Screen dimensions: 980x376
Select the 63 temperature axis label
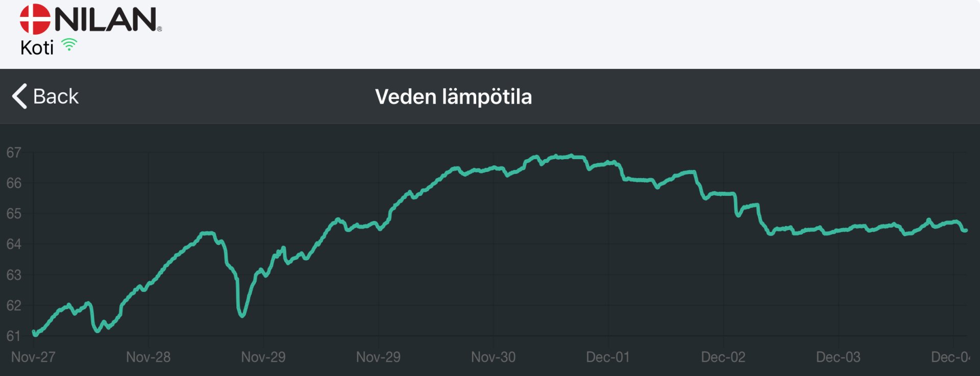(14, 275)
